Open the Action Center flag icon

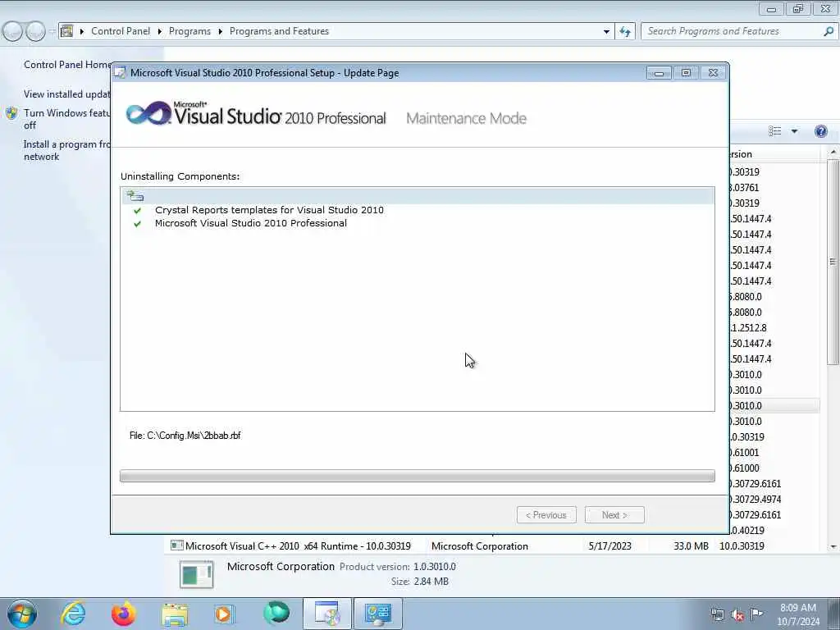pos(756,614)
